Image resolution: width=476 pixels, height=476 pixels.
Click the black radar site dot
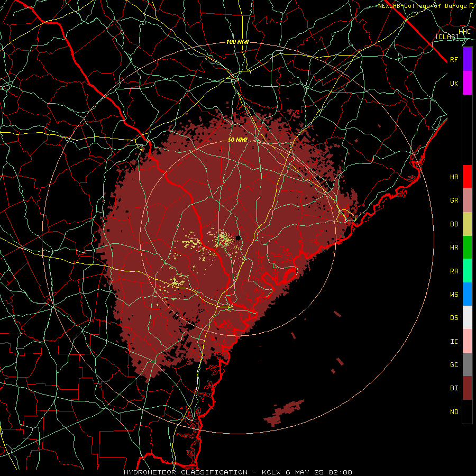239,237
